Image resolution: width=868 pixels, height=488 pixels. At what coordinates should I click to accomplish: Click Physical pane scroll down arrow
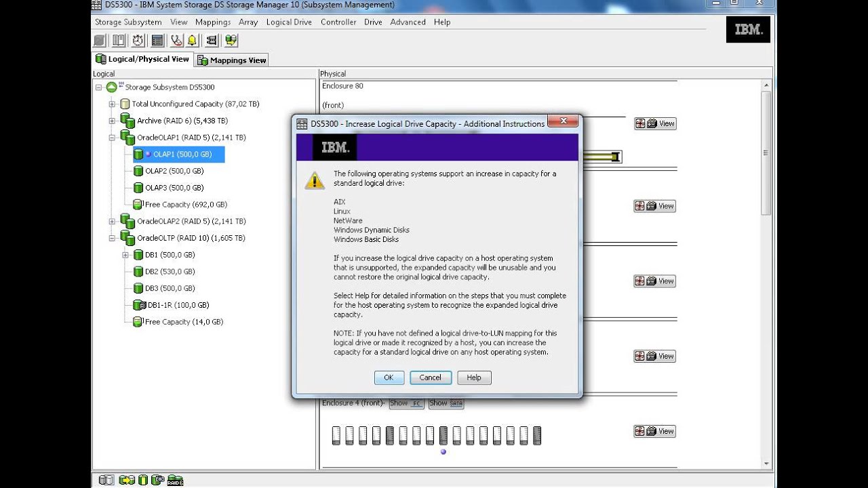click(x=767, y=464)
